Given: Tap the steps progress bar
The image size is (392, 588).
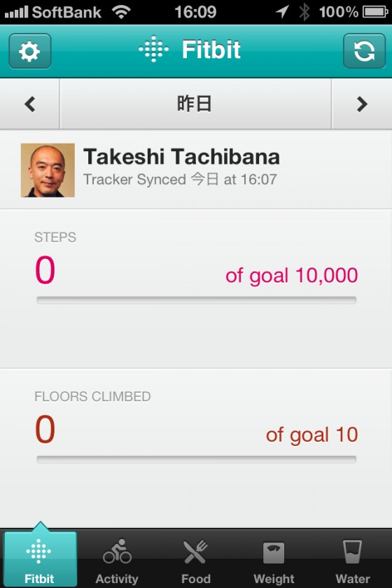Looking at the screenshot, I should click(x=197, y=300).
